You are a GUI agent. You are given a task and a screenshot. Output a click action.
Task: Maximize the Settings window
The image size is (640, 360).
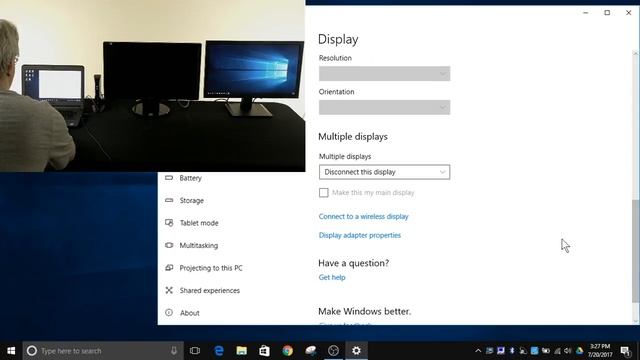607,13
